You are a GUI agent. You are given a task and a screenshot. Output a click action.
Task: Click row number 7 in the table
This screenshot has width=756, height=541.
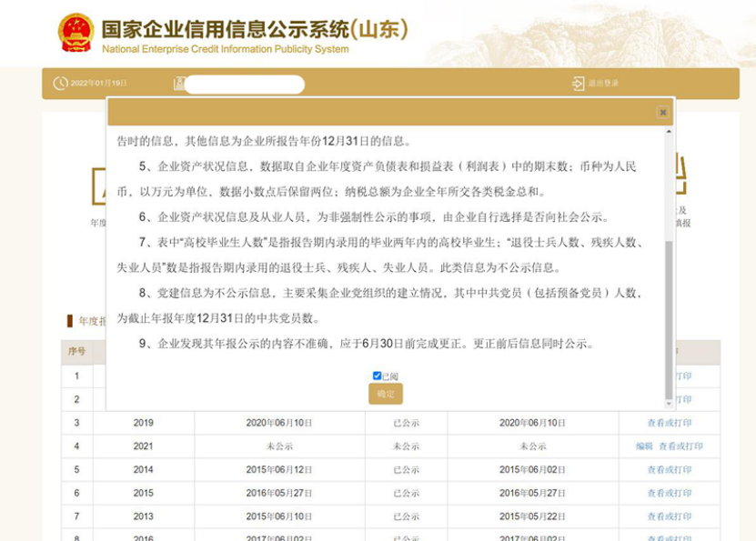[76, 516]
